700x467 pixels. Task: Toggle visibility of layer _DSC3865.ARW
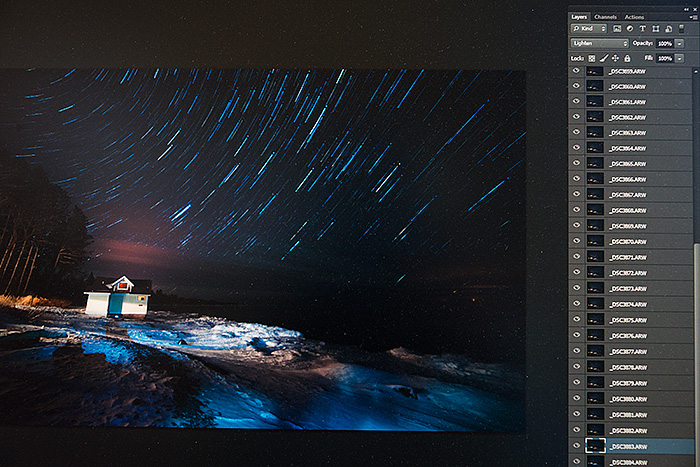click(576, 163)
